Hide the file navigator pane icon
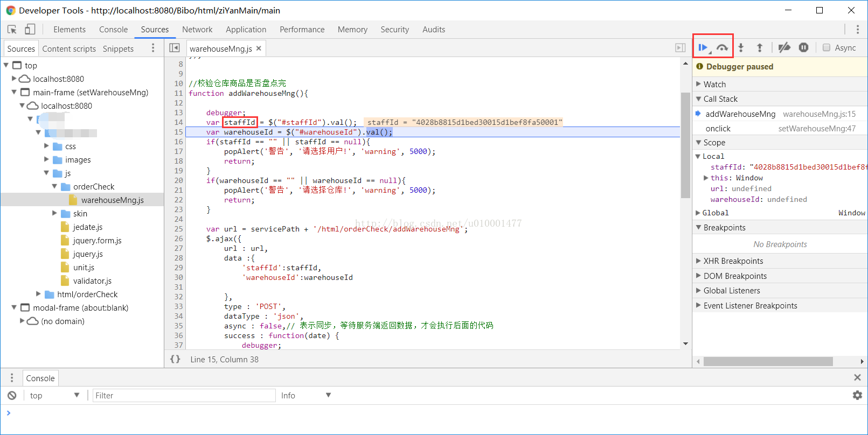This screenshot has width=868, height=435. [x=174, y=48]
